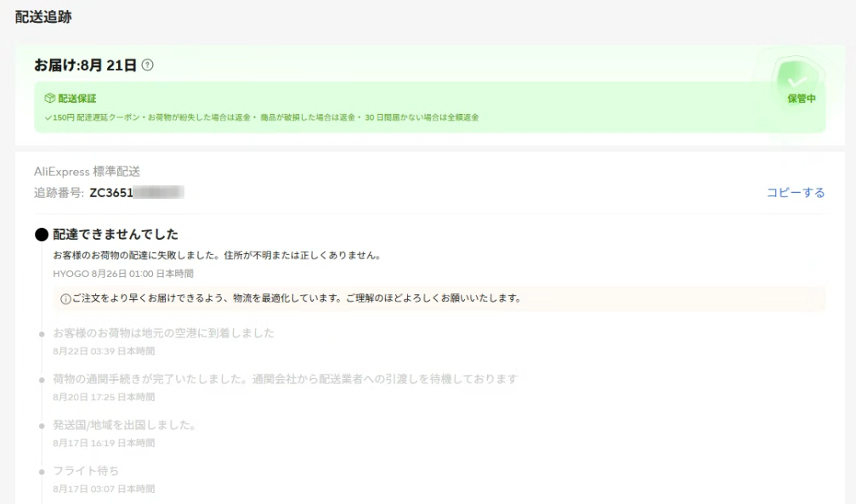This screenshot has width=856, height=504.
Task: Click the logistics optimization notice banner
Action: point(438,299)
